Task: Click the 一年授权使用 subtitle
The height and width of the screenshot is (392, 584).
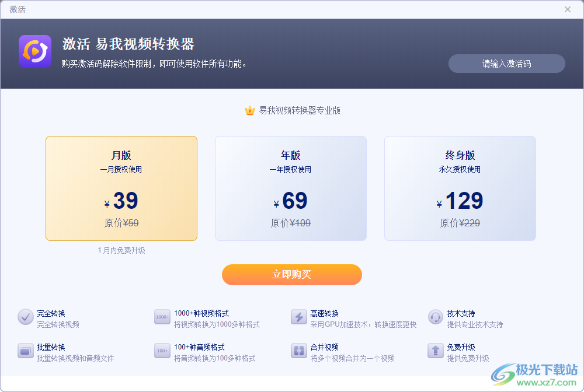Action: point(290,169)
